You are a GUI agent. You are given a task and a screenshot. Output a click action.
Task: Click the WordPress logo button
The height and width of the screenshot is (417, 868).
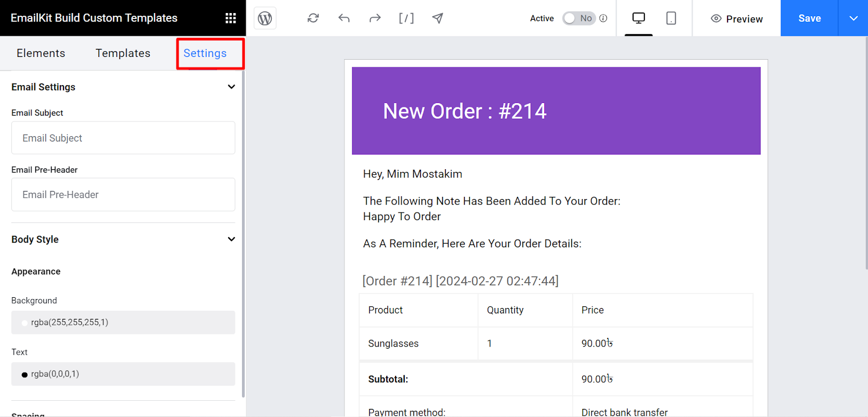point(265,18)
